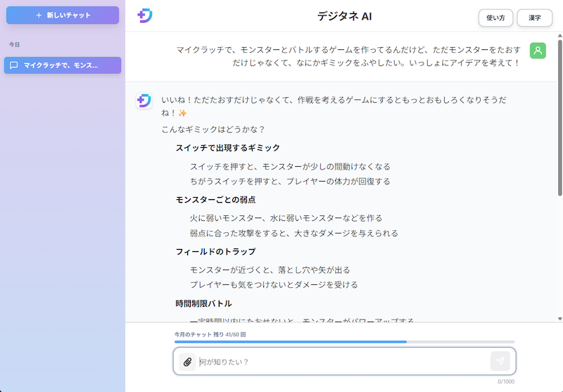563x392 pixels.
Task: Click the scrollbar up arrow
Action: tap(559, 35)
